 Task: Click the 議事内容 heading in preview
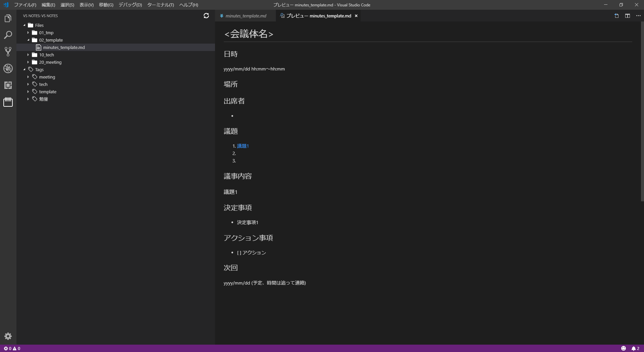point(238,176)
